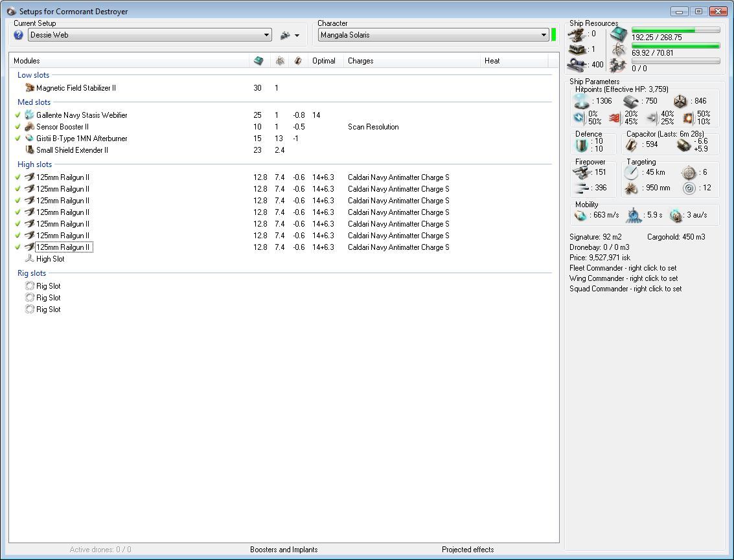
Task: Click the Small Shield Extender II icon
Action: (x=29, y=150)
